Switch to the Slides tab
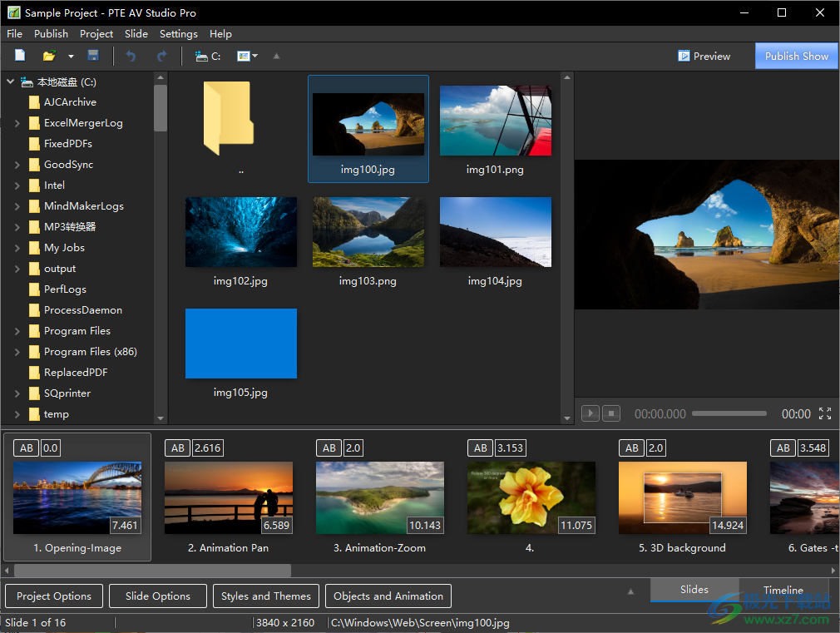 (x=694, y=590)
